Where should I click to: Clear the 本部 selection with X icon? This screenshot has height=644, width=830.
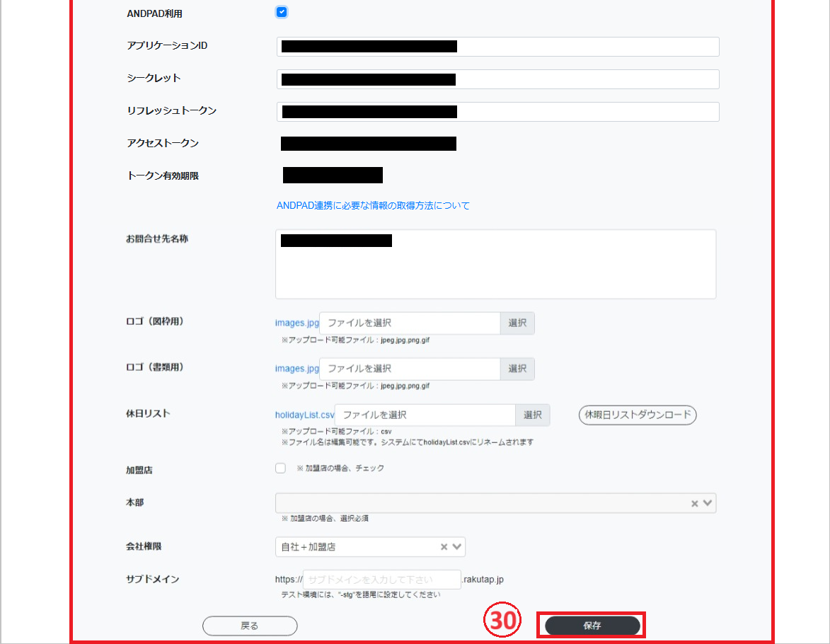694,504
